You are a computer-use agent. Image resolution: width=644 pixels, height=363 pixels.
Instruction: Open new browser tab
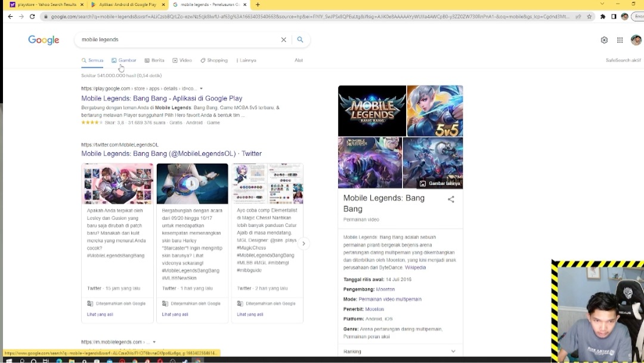[x=258, y=5]
